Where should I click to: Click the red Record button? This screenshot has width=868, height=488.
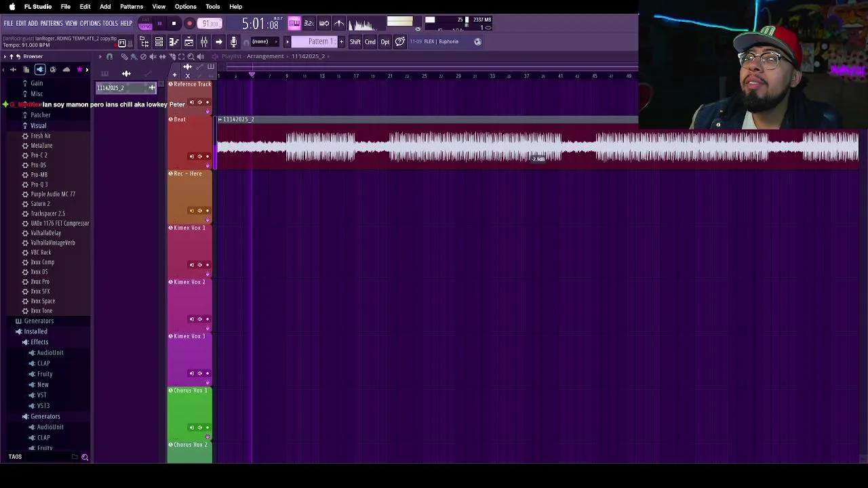coord(189,24)
